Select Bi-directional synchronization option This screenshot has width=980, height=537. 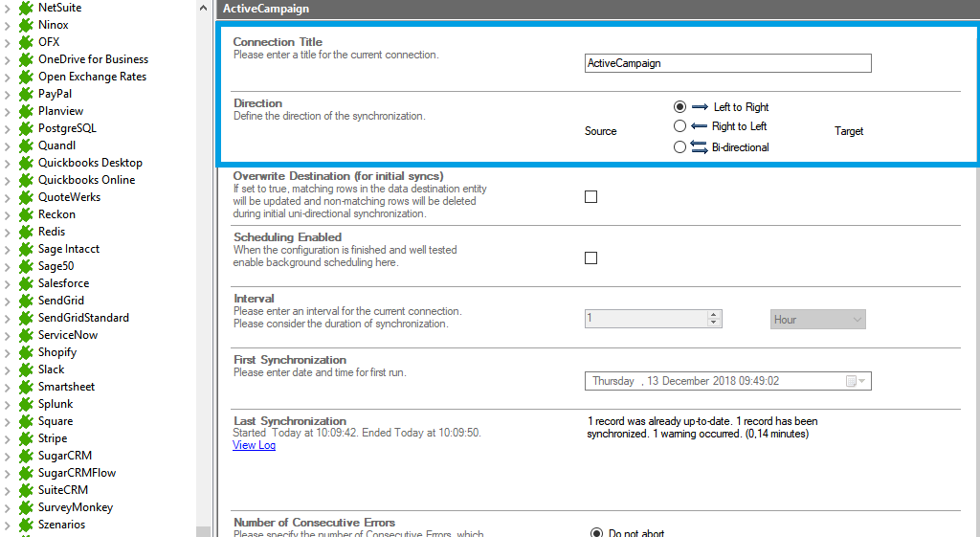tap(679, 147)
